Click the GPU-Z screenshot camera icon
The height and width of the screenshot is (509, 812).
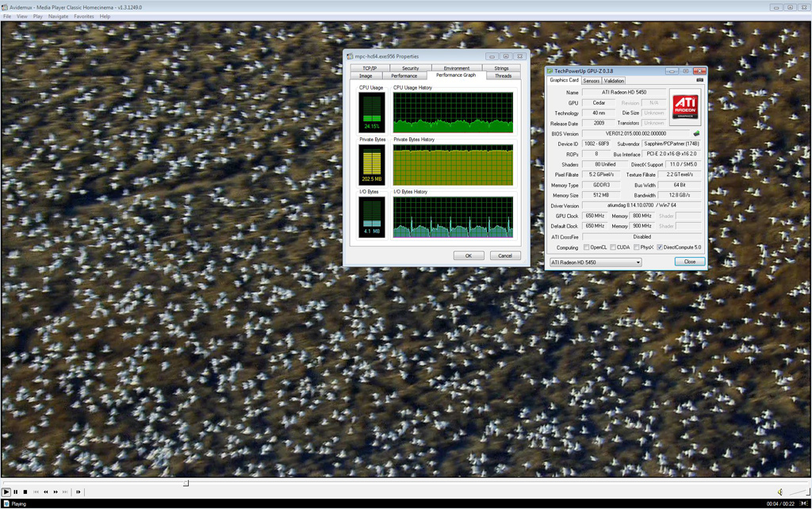tap(699, 80)
